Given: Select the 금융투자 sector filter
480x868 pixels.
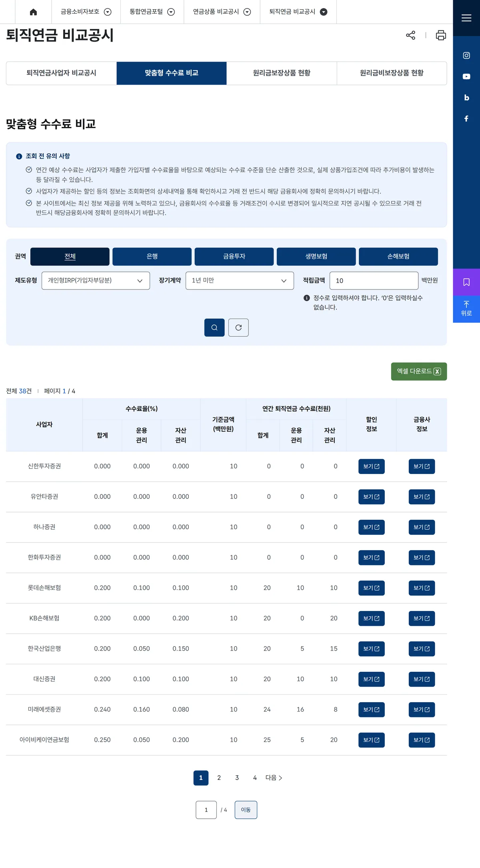Looking at the screenshot, I should [234, 257].
